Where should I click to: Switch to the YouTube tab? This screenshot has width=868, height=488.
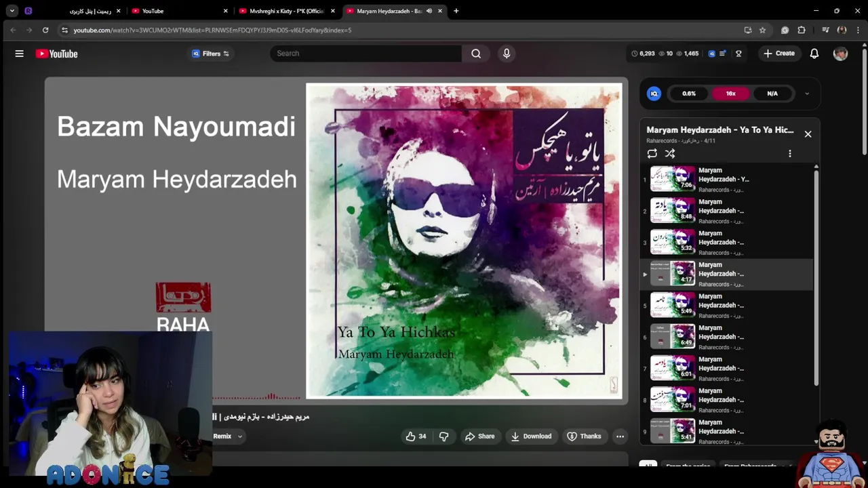click(x=180, y=11)
